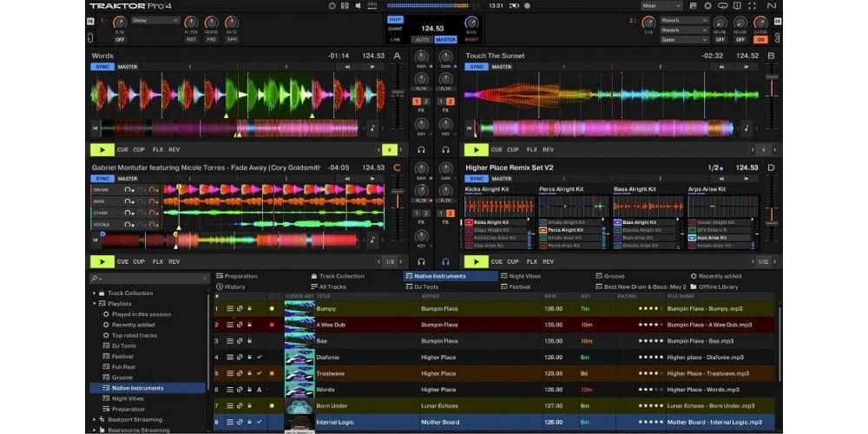
Task: Toggle headphone cue for Deck D channel
Action: pos(445,262)
